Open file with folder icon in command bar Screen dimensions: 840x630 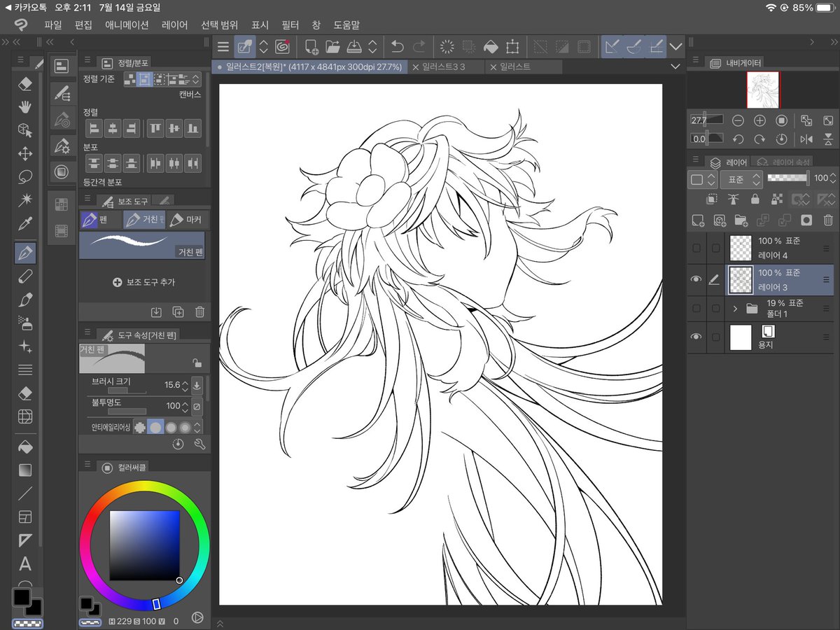(x=332, y=47)
